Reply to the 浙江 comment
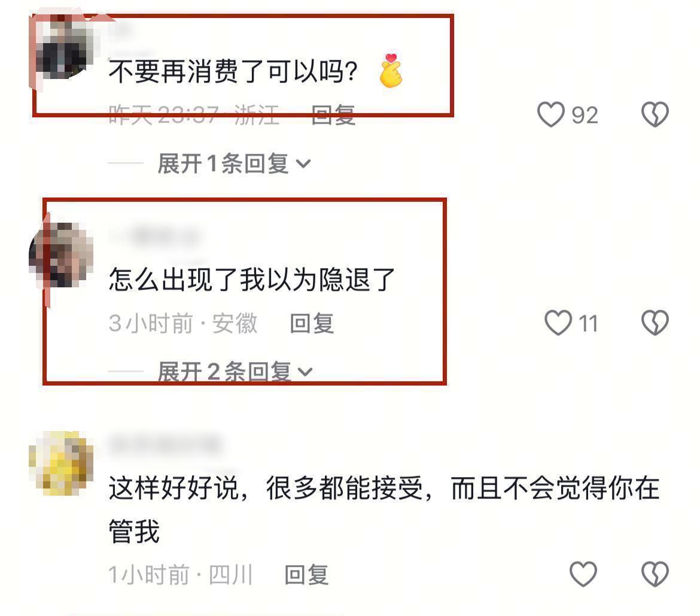 [333, 115]
